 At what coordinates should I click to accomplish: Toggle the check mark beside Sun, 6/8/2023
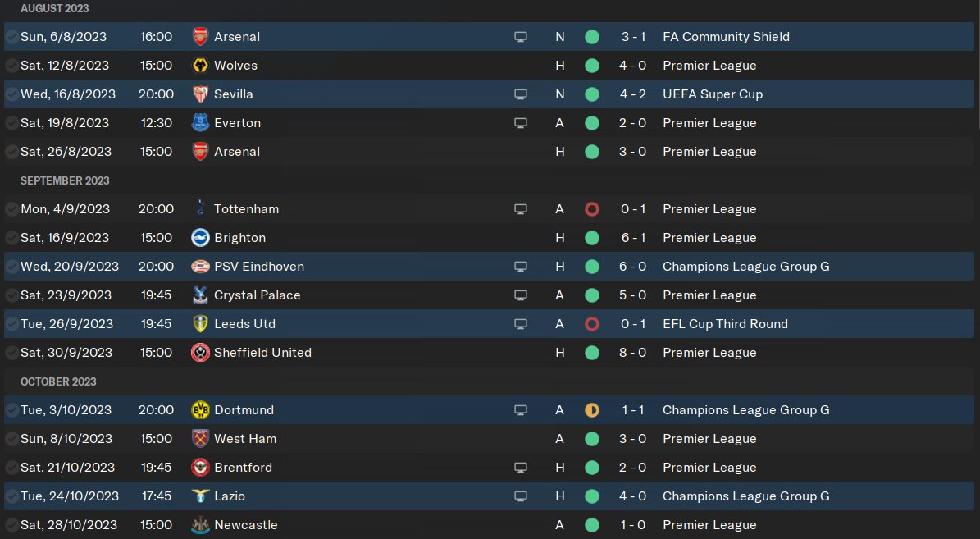tap(11, 37)
